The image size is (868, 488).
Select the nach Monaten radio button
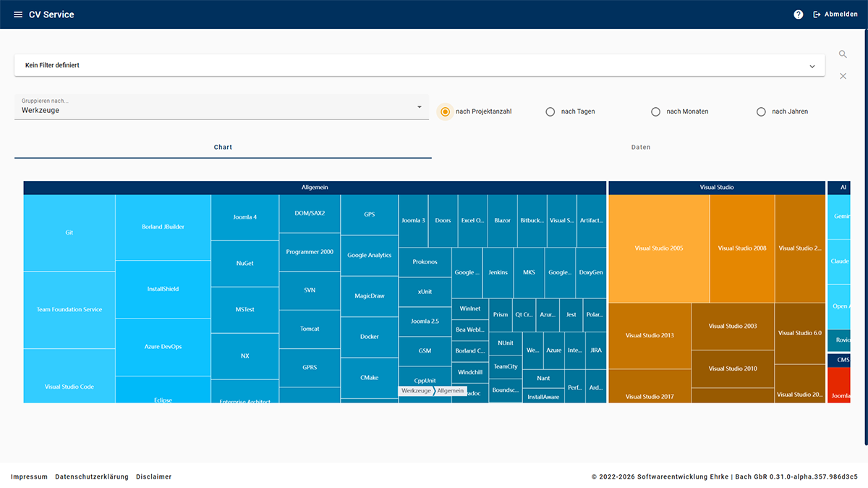click(x=656, y=112)
